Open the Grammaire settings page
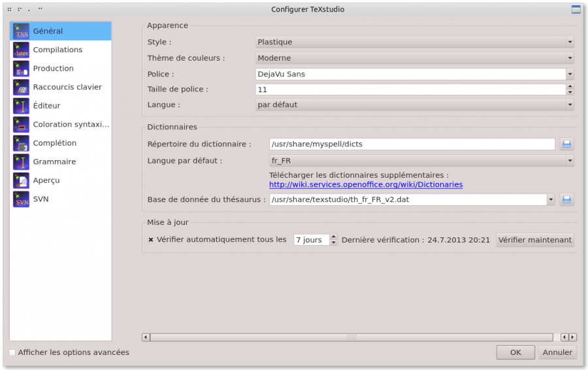This screenshot has height=370, width=588. coord(60,161)
